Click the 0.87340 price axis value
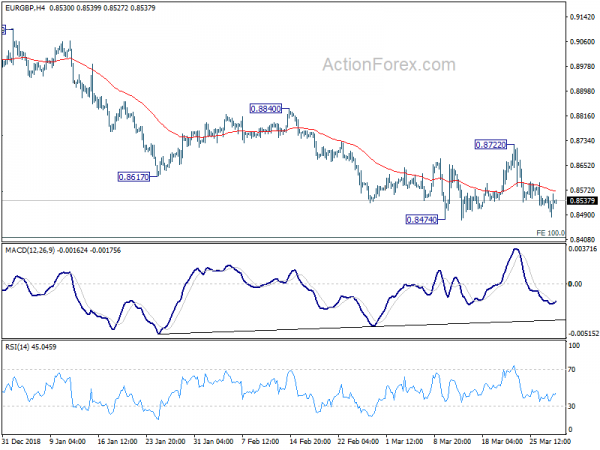The width and height of the screenshot is (600, 450). 583,141
